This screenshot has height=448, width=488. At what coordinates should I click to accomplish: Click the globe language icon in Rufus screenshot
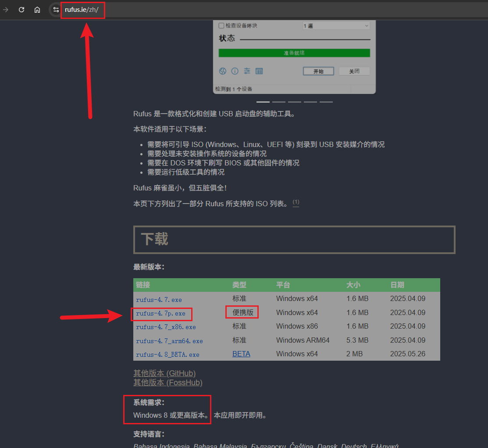click(x=223, y=71)
